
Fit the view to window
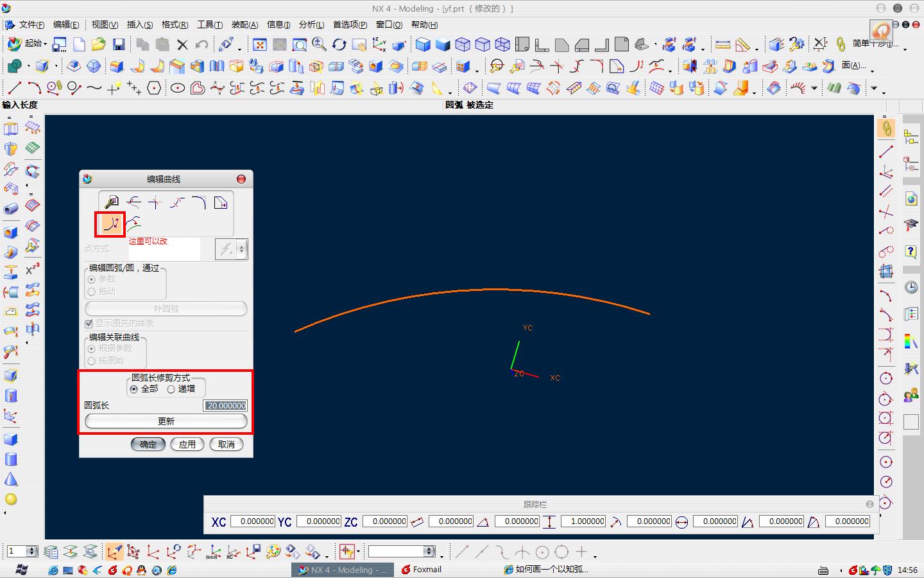point(259,44)
